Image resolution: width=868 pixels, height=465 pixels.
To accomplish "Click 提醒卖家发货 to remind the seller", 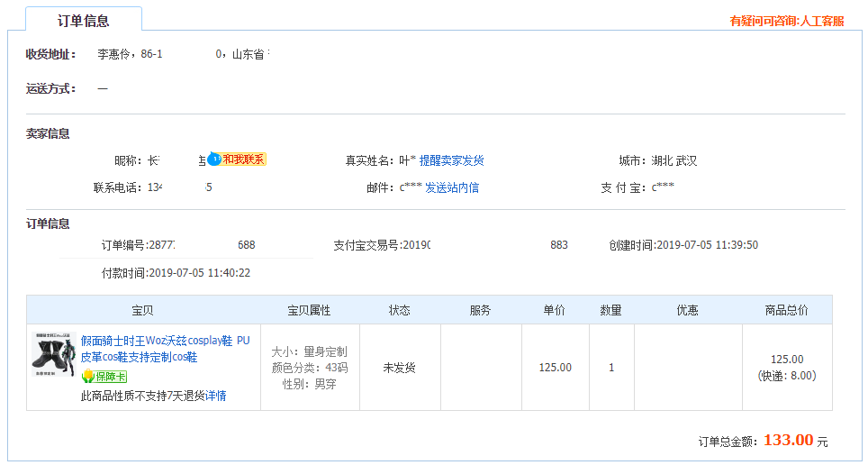I will [452, 160].
